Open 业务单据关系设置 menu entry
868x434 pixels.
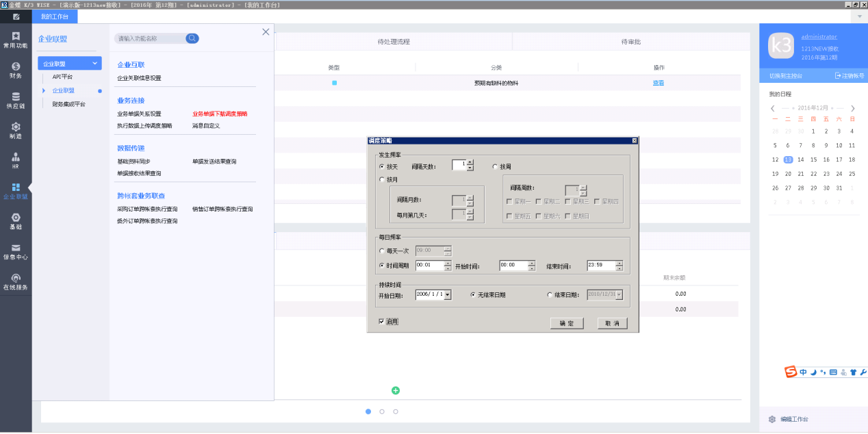tap(139, 114)
